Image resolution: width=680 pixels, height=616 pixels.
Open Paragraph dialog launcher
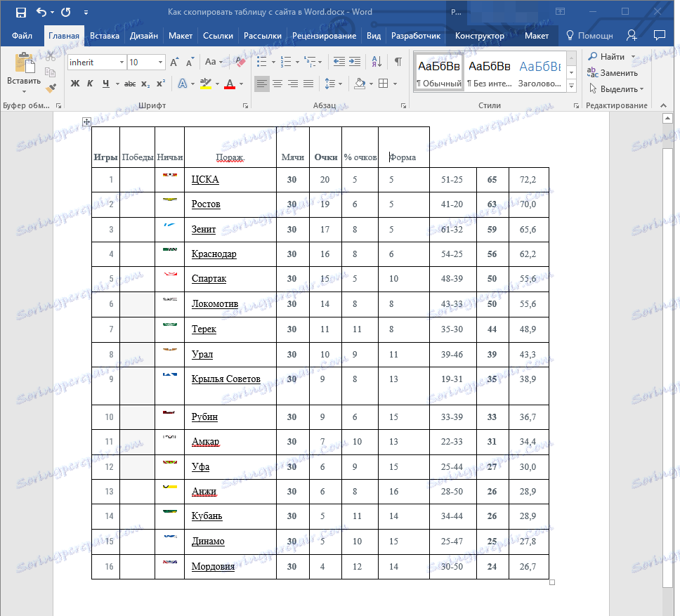click(403, 105)
